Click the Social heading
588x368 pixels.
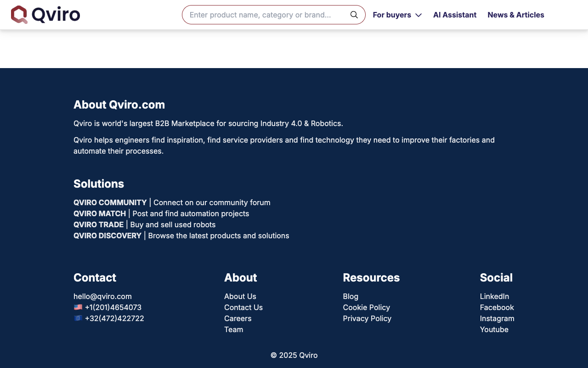tap(496, 277)
